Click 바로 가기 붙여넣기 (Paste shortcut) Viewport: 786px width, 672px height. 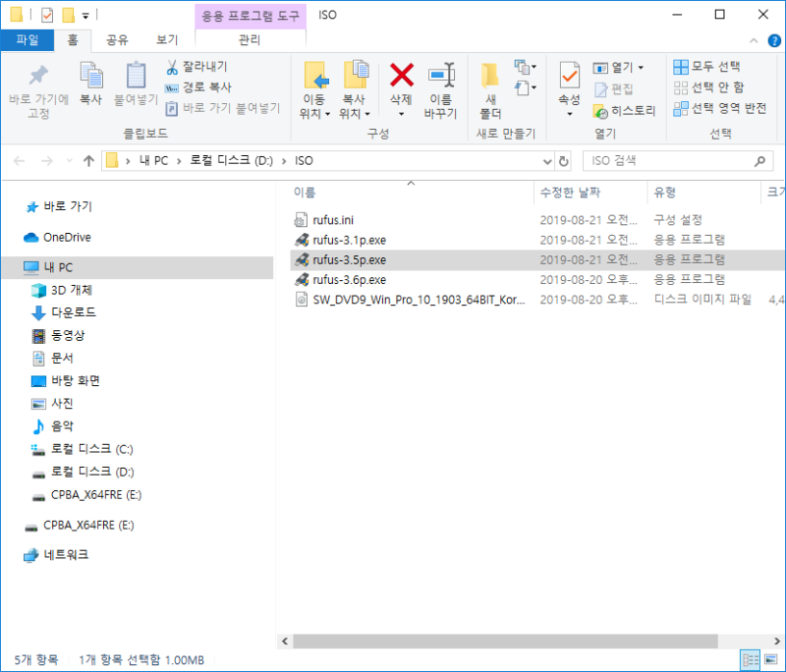(223, 108)
